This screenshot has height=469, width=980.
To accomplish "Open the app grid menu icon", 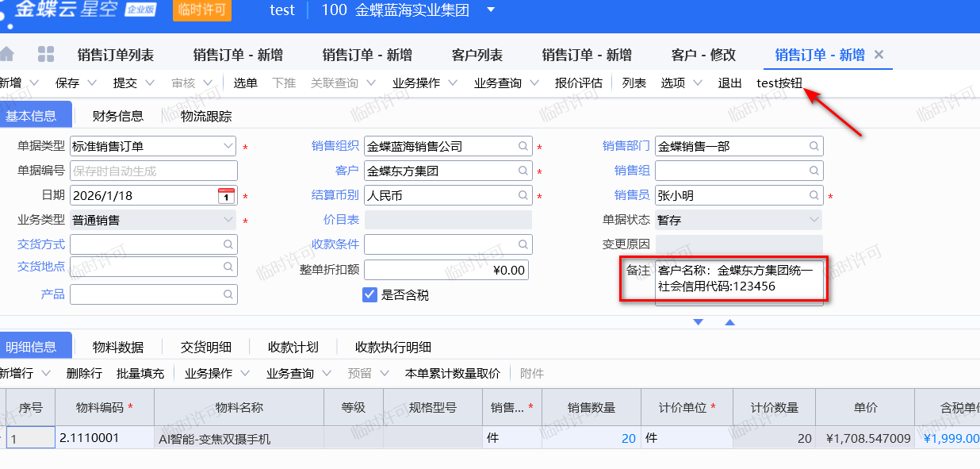I will click(46, 54).
